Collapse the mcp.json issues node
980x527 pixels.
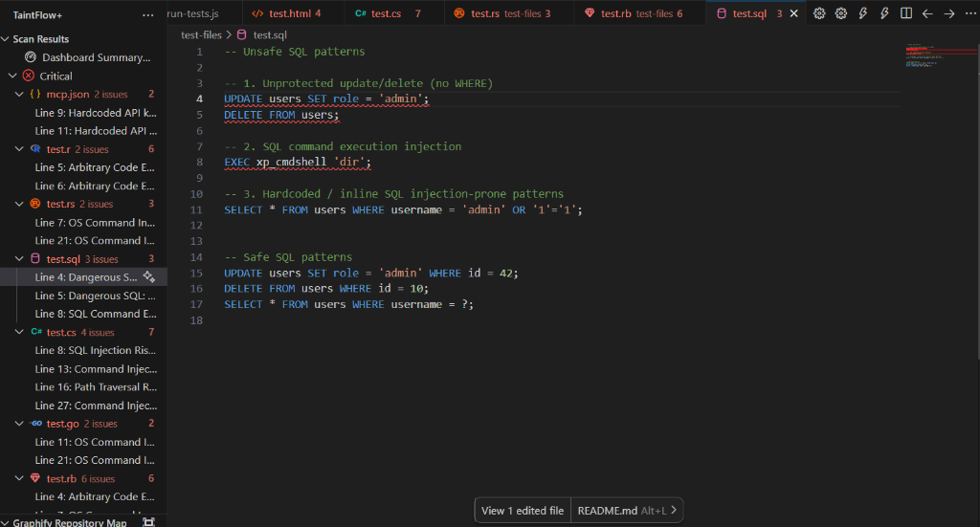[x=19, y=94]
